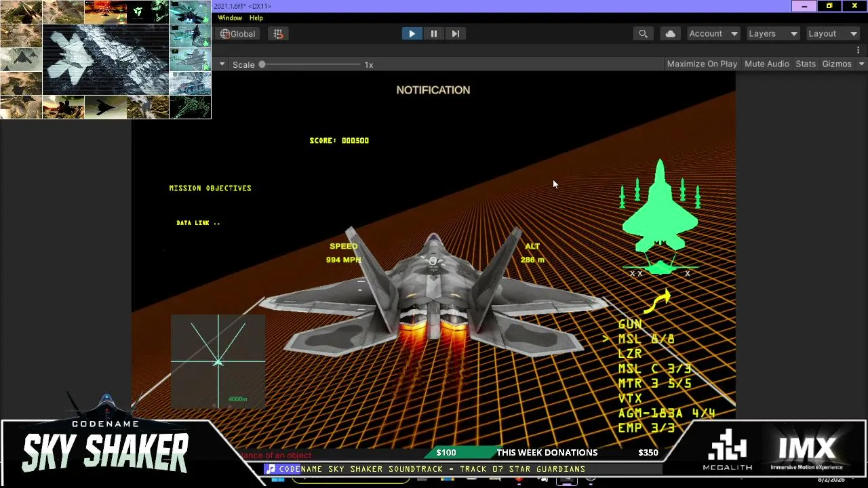This screenshot has width=868, height=488.
Task: Open the Window menu
Action: pos(230,18)
